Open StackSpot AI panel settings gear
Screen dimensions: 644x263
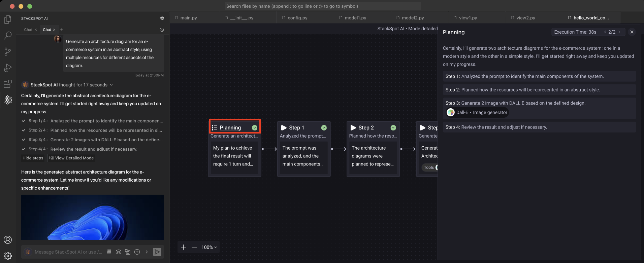coord(162,18)
